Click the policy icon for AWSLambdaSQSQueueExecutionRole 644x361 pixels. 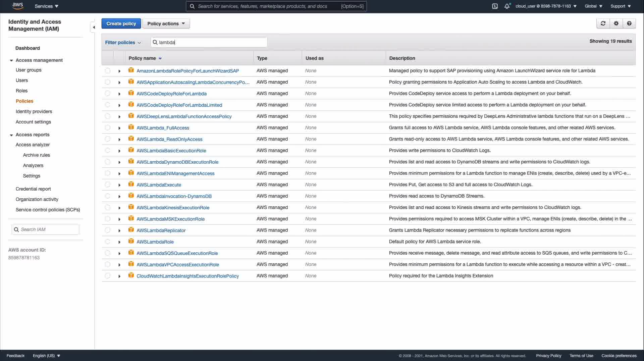click(x=131, y=253)
